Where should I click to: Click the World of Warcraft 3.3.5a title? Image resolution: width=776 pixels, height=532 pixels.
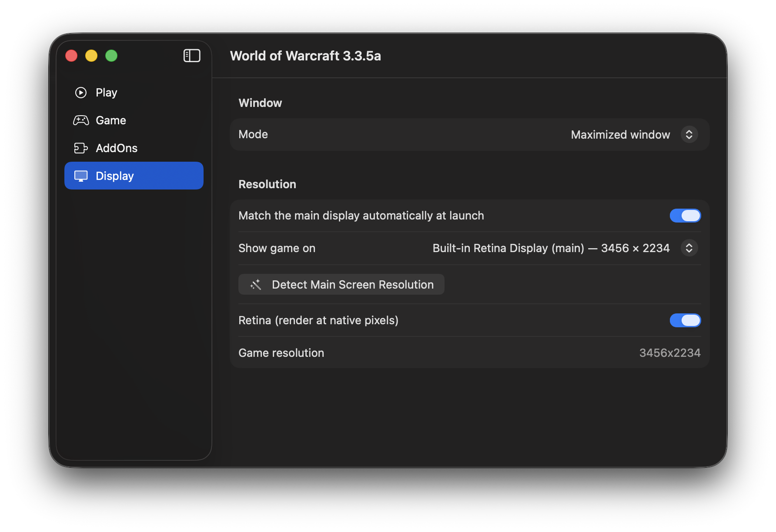pos(305,56)
